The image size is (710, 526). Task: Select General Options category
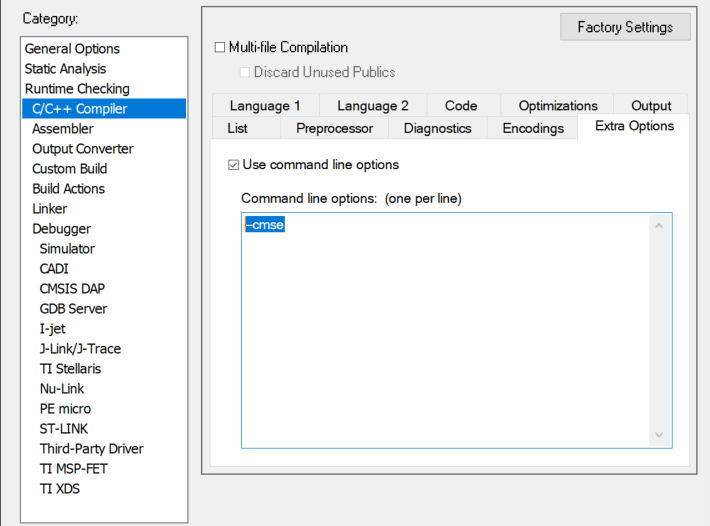pyautogui.click(x=72, y=49)
